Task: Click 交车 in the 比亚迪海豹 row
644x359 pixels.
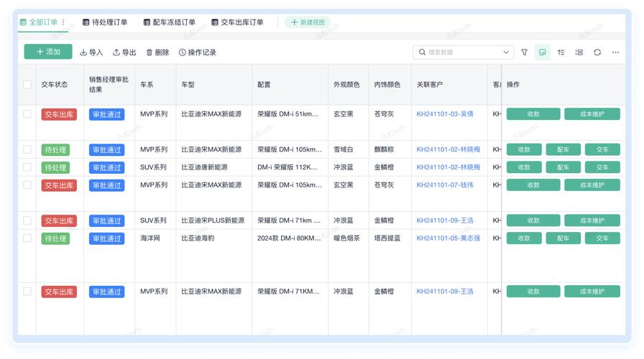Action: 602,238
